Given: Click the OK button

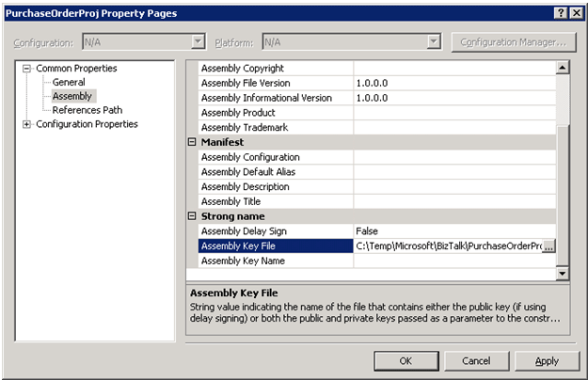Looking at the screenshot, I should tap(405, 361).
